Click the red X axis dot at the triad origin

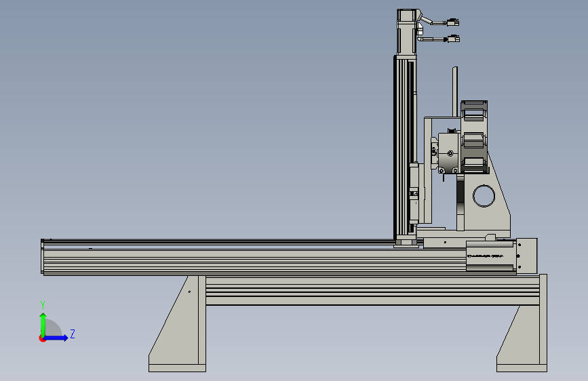[42, 339]
